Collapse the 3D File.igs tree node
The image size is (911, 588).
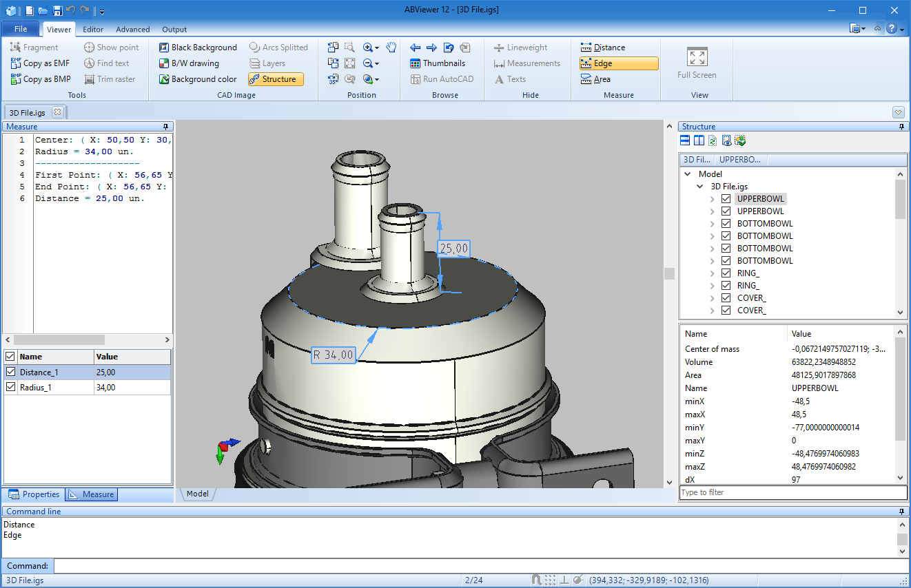point(700,187)
